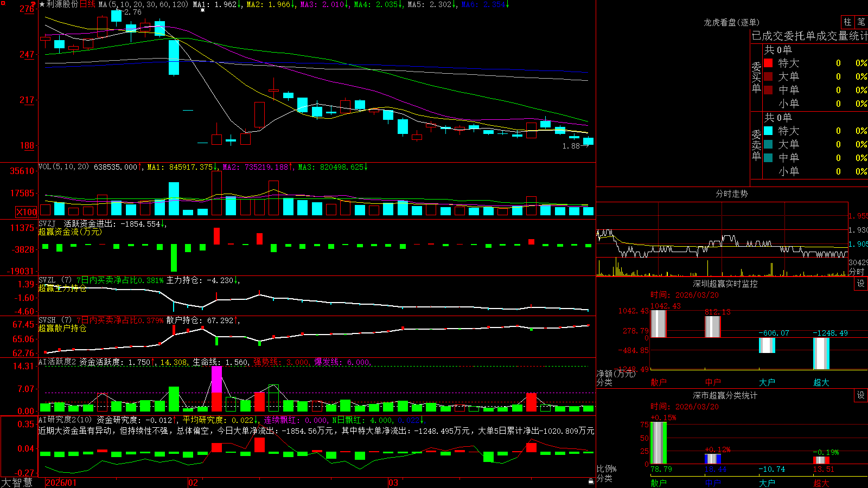This screenshot has width=868, height=488.
Task: Click the SVZJ indicator name
Action: coord(47,224)
